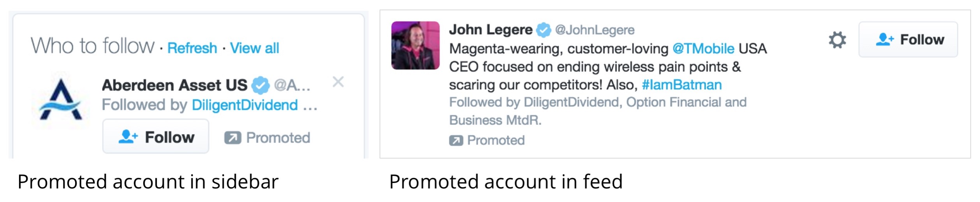
Task: Open the Aberdeen Asset US profile name
Action: click(174, 85)
